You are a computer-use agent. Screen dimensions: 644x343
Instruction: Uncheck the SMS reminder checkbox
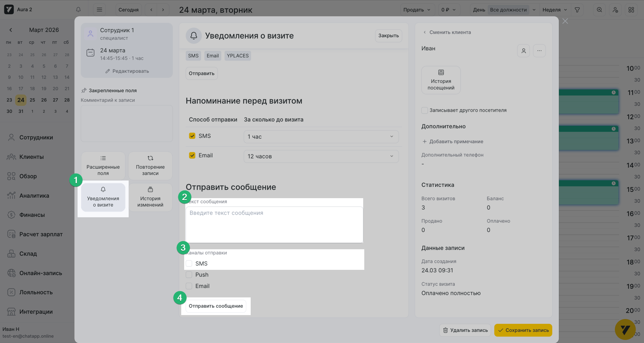192,136
